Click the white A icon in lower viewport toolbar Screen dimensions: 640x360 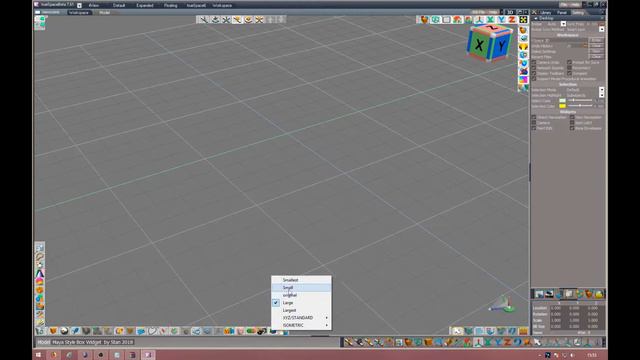pos(457,331)
